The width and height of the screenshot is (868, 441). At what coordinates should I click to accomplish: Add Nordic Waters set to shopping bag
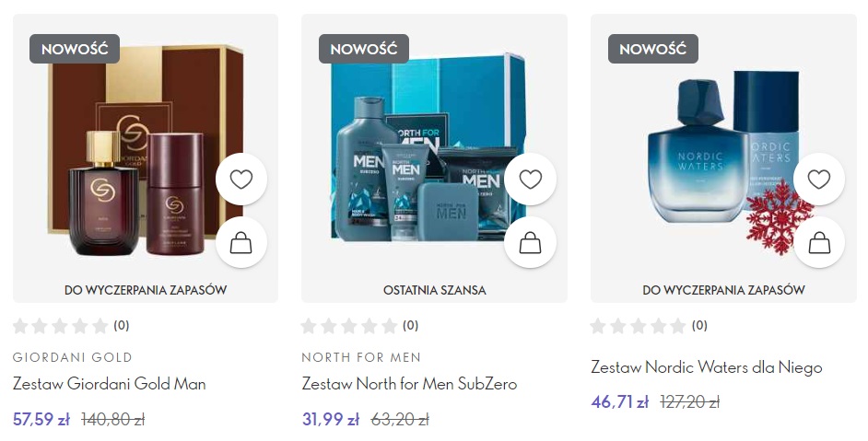point(819,242)
